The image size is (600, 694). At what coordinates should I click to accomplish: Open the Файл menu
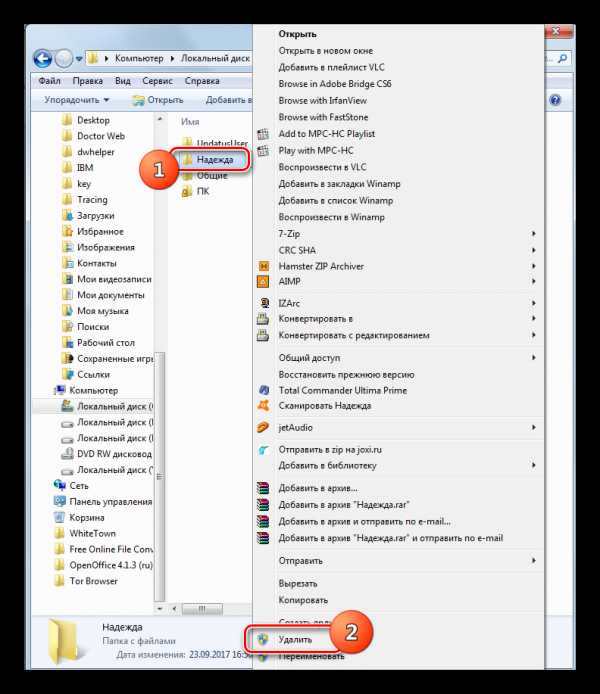50,81
